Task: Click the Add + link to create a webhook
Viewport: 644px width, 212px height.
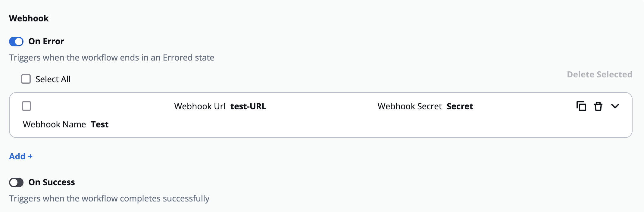Action: pos(20,156)
